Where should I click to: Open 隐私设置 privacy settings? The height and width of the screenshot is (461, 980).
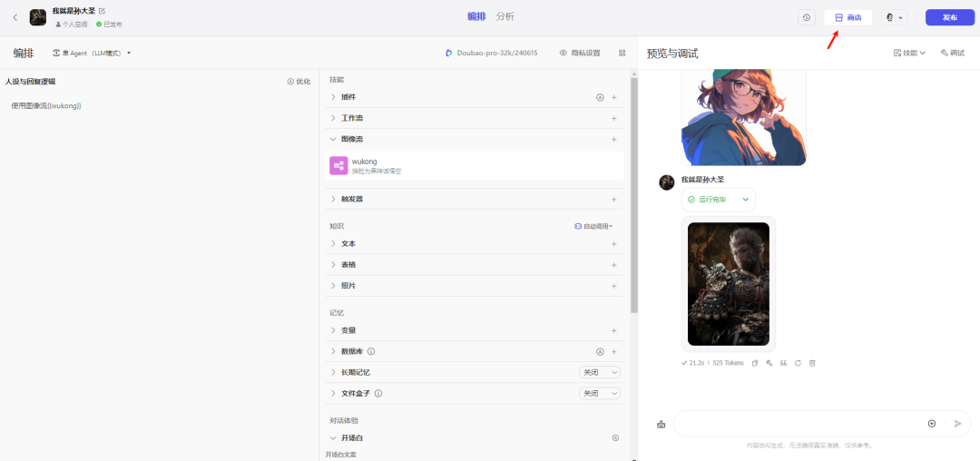(x=580, y=54)
